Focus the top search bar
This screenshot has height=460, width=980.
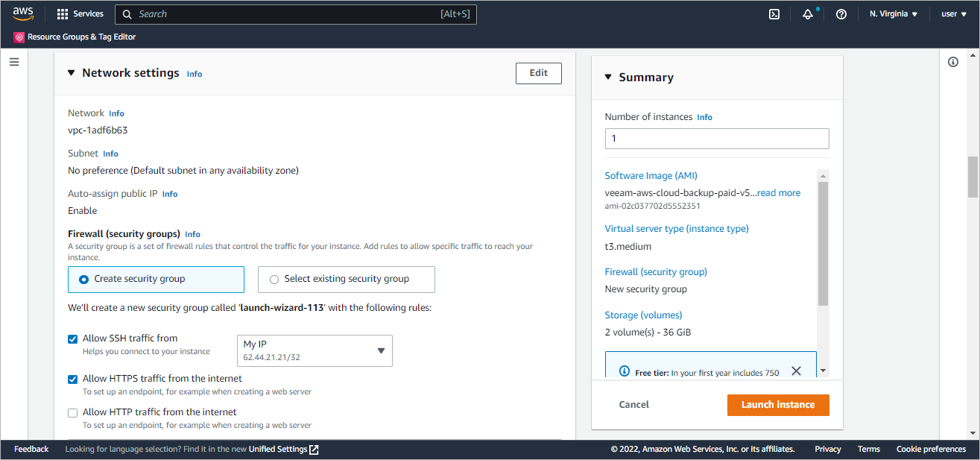pos(296,14)
